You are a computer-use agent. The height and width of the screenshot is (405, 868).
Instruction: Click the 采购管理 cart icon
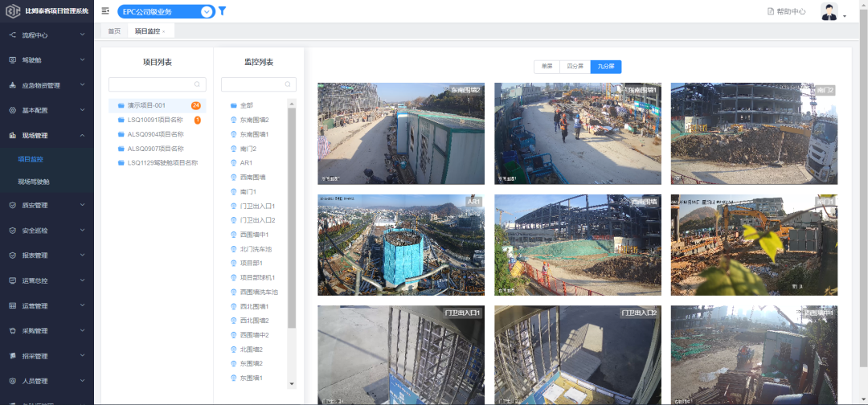(x=12, y=331)
